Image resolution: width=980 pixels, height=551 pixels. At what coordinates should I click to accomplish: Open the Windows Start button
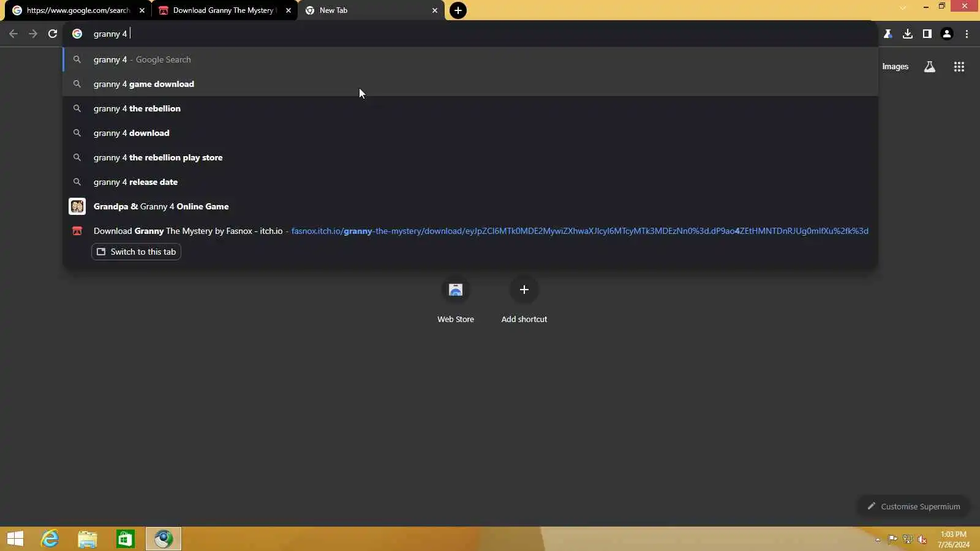[15, 539]
